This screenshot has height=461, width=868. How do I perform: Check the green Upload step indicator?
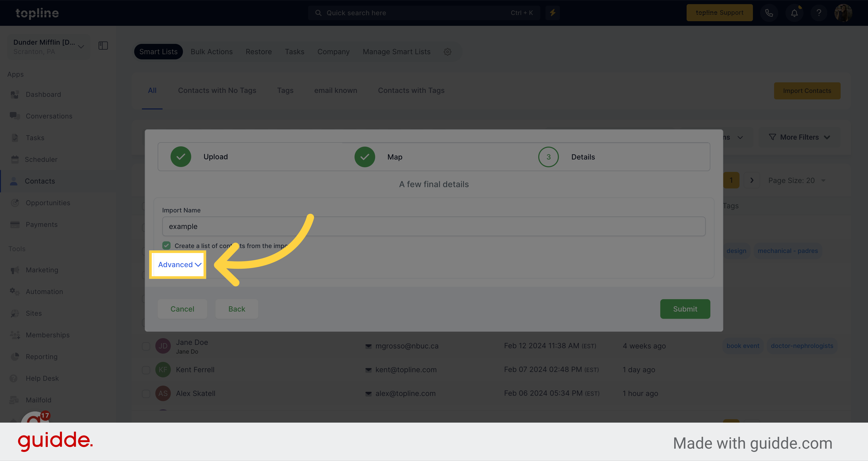point(181,157)
